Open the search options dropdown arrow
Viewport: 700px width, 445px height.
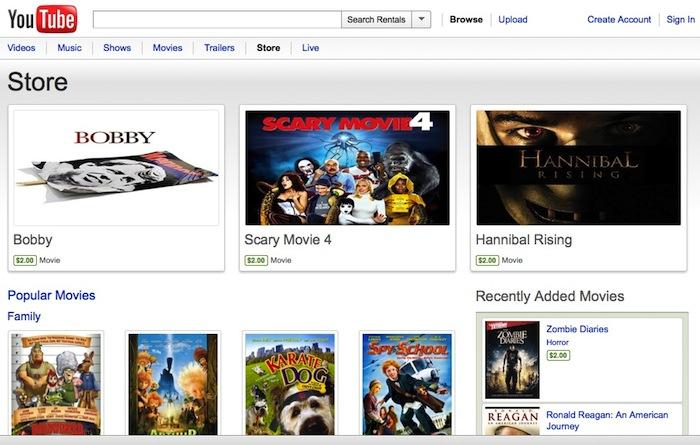point(421,20)
